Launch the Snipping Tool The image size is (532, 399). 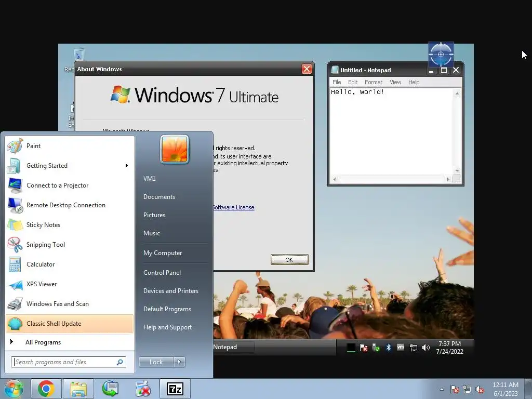70,245
